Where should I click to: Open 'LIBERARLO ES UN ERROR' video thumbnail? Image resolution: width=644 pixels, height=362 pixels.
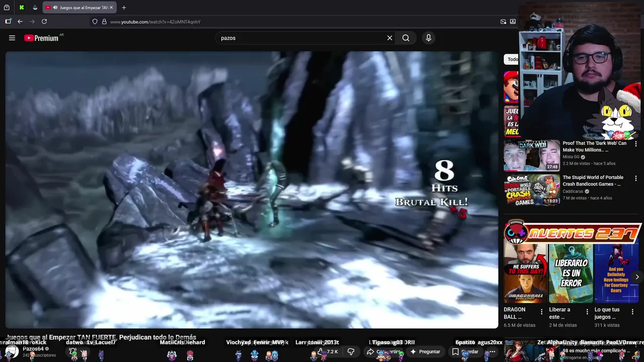tap(571, 273)
